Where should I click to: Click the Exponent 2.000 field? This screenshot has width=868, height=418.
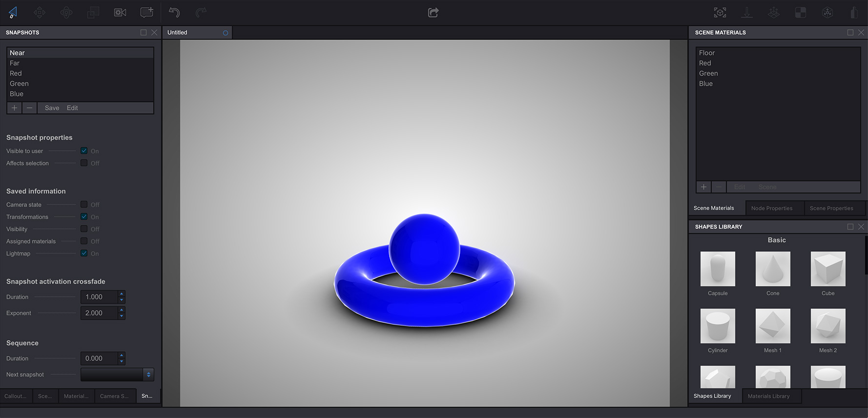pos(99,313)
